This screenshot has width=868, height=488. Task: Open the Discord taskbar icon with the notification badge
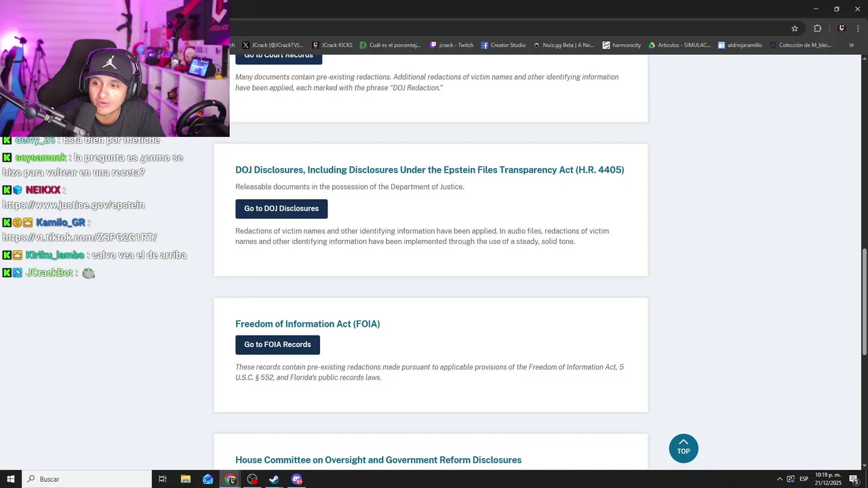tap(296, 479)
